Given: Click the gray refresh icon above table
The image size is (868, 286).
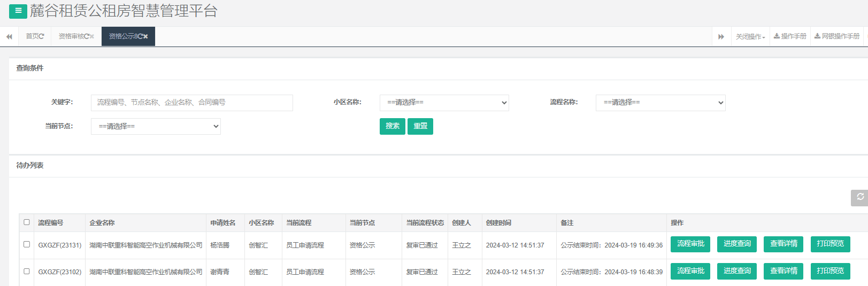Looking at the screenshot, I should pyautogui.click(x=859, y=197).
